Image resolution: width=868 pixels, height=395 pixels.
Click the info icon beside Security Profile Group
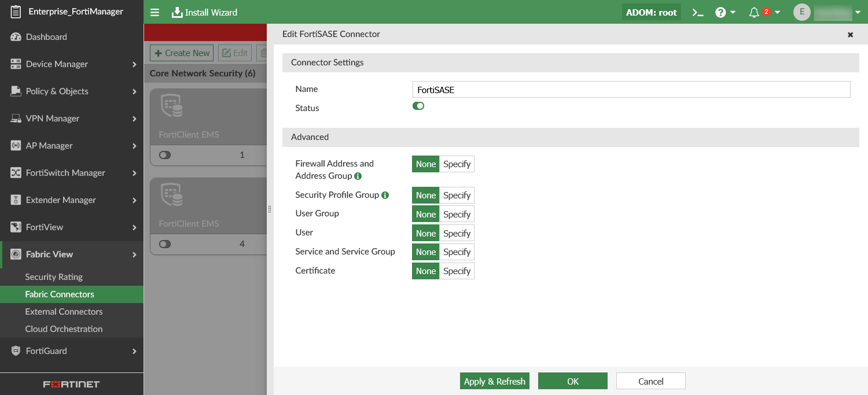pyautogui.click(x=385, y=195)
